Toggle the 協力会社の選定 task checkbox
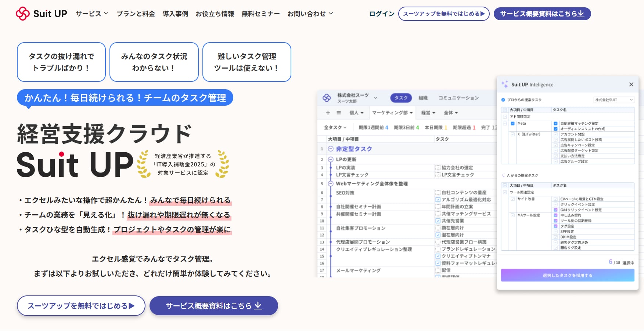644x331 pixels. coord(438,168)
